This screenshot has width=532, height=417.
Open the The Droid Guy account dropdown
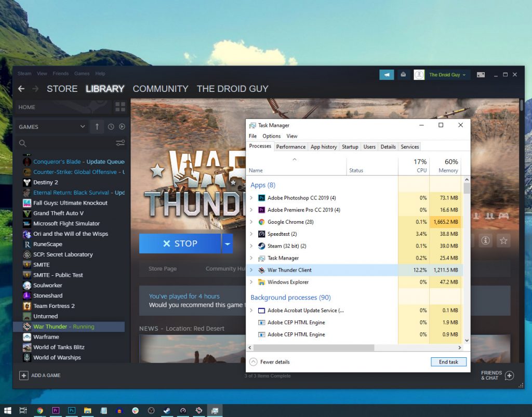(447, 75)
